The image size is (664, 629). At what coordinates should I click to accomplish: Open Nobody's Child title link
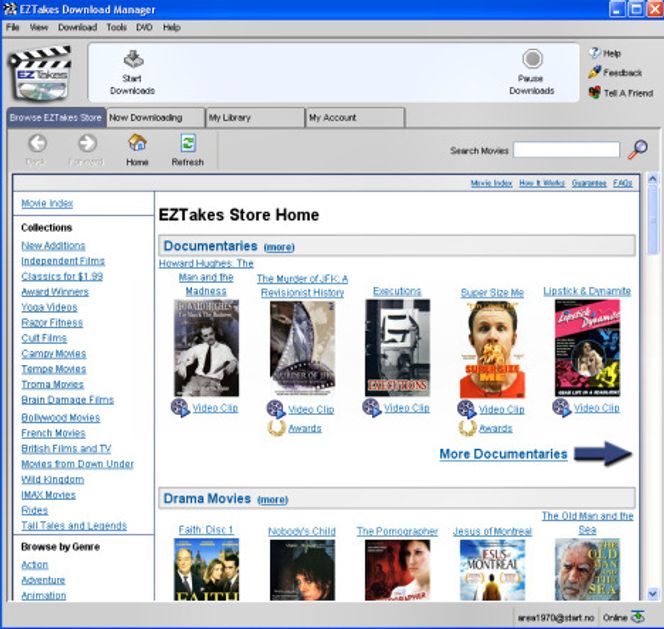[302, 531]
